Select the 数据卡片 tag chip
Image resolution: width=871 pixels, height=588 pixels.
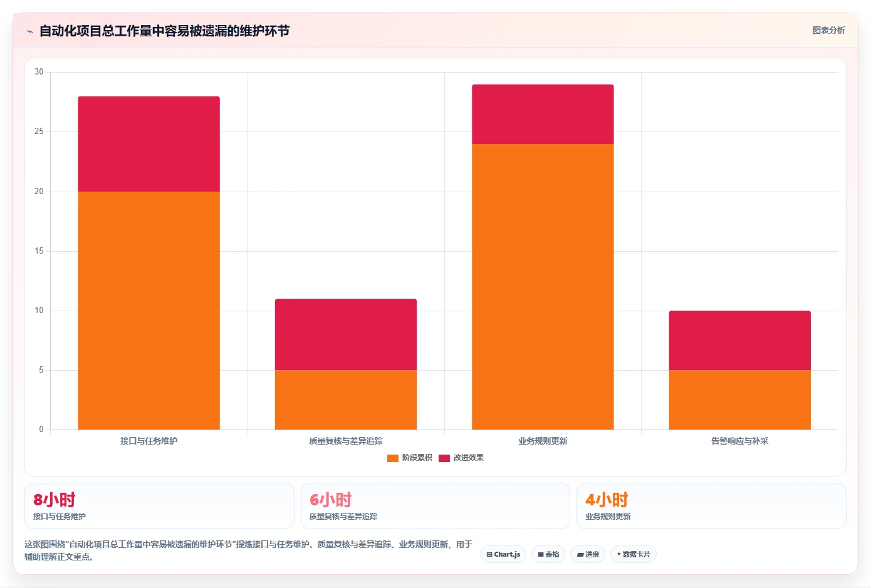(634, 554)
